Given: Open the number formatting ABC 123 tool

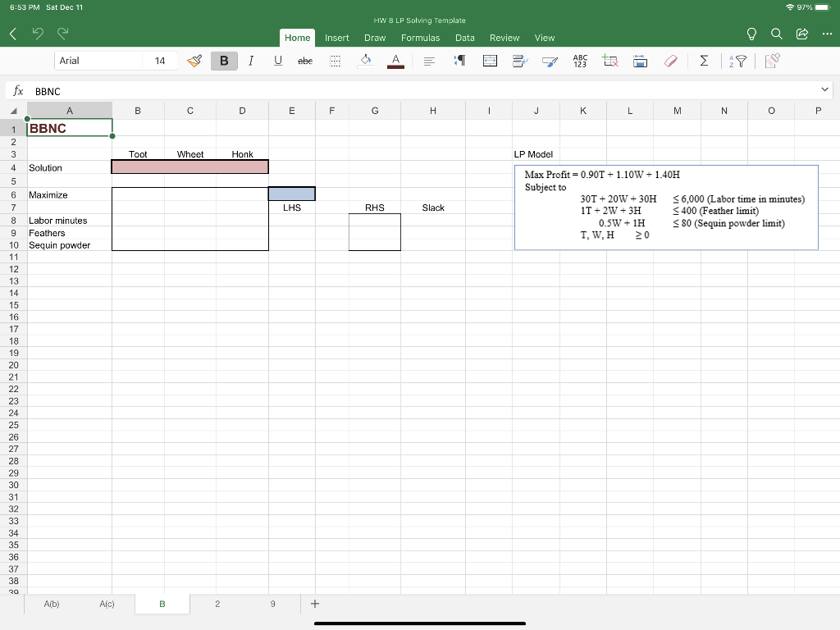Looking at the screenshot, I should [580, 60].
